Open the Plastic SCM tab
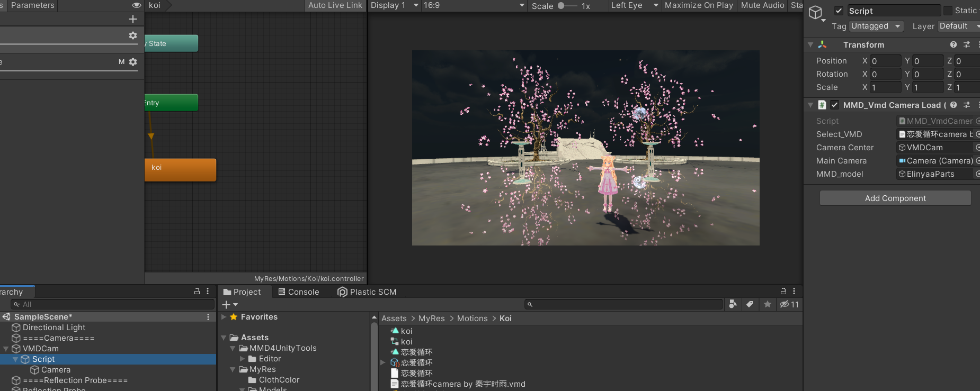 (x=367, y=292)
